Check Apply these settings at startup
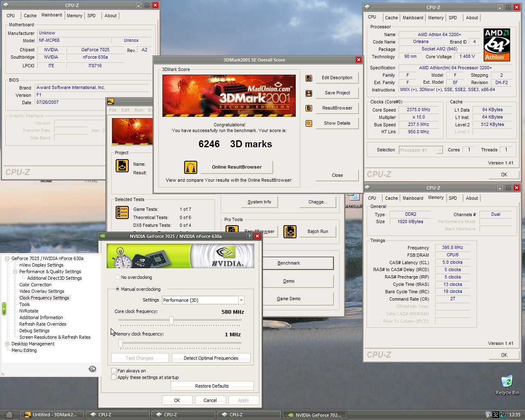Screen dimensions: 525x420 (114, 377)
